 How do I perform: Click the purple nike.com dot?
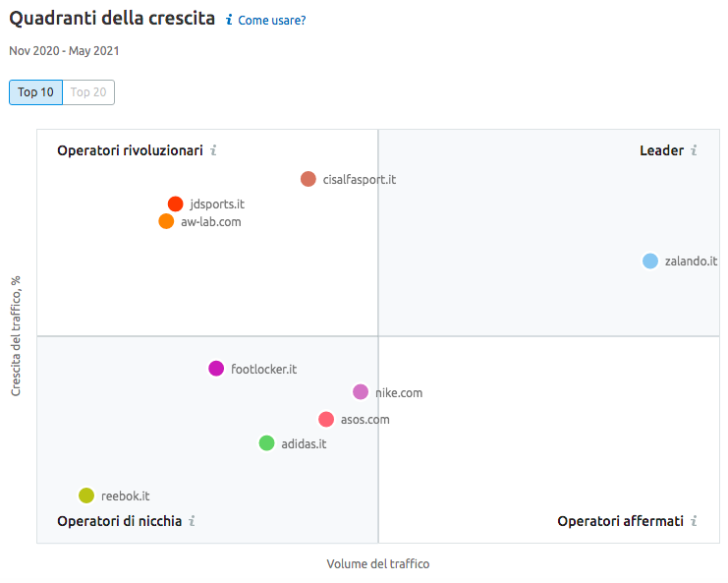click(x=361, y=392)
